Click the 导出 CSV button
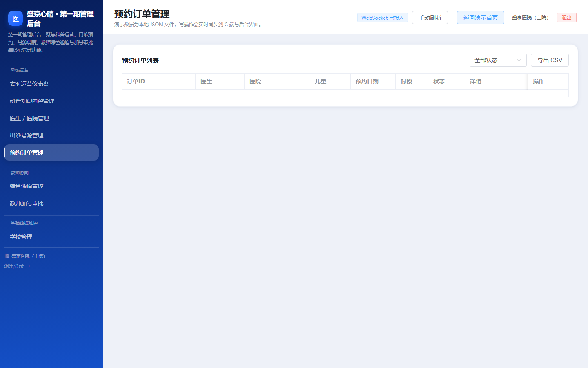Image resolution: width=588 pixels, height=368 pixels. (x=550, y=60)
